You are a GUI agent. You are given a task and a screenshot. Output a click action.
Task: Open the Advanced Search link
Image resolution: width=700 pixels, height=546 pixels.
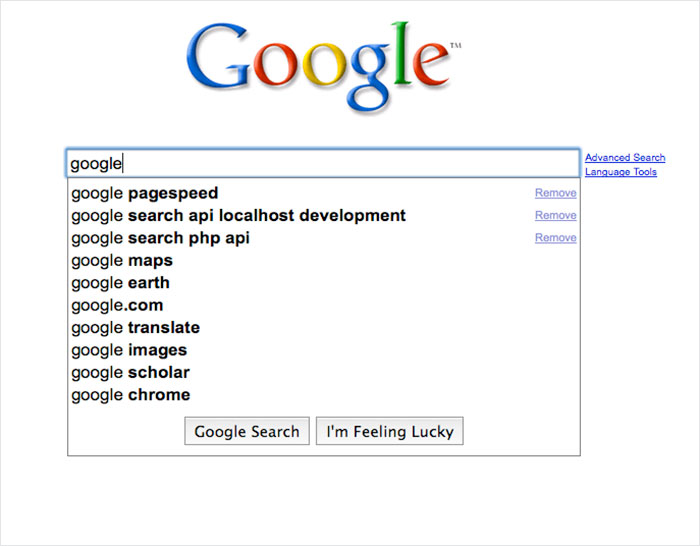pos(625,158)
